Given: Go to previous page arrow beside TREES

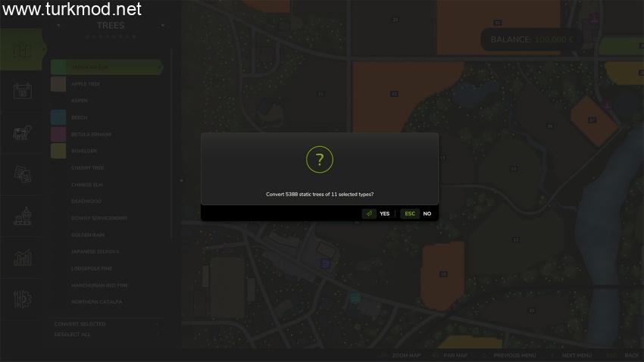Looking at the screenshot, I should [58, 26].
